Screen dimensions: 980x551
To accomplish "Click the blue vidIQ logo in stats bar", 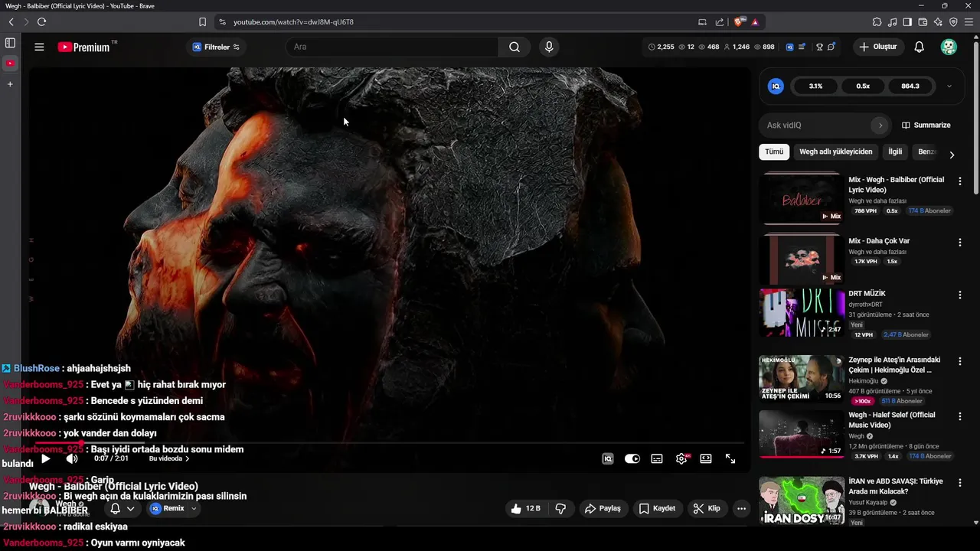I will pyautogui.click(x=789, y=47).
